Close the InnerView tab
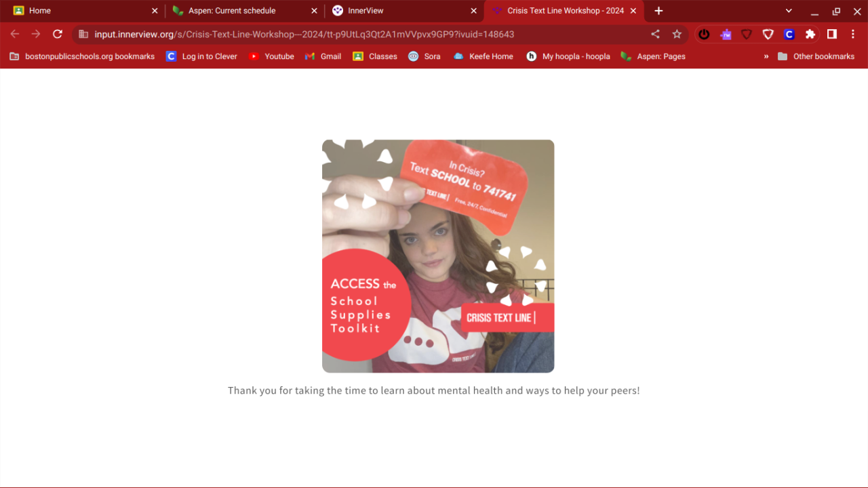 pyautogui.click(x=475, y=11)
